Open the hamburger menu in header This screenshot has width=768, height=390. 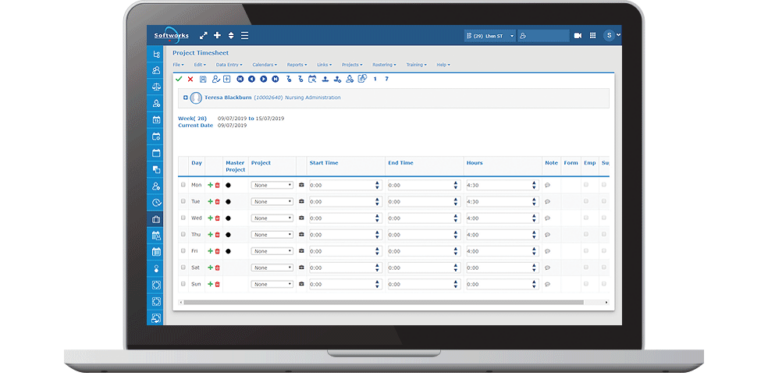pos(244,35)
